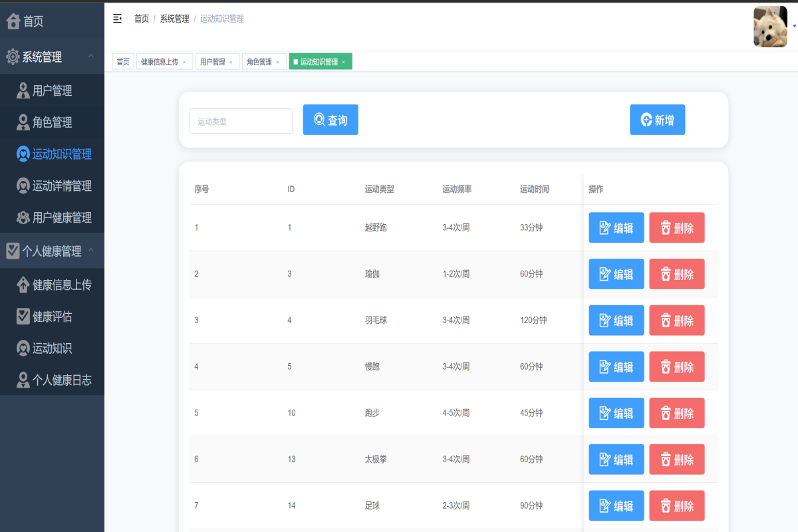Edit the 越野跑 row
This screenshot has width=798, height=532.
[616, 228]
